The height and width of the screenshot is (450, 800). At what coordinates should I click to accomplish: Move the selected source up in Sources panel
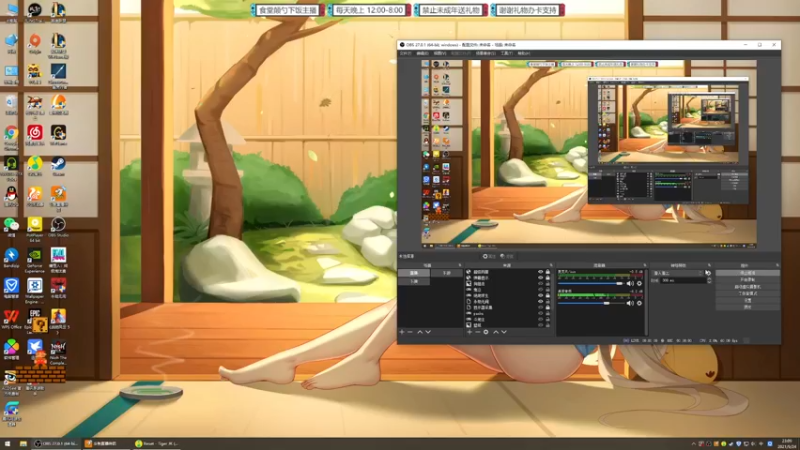[x=495, y=332]
